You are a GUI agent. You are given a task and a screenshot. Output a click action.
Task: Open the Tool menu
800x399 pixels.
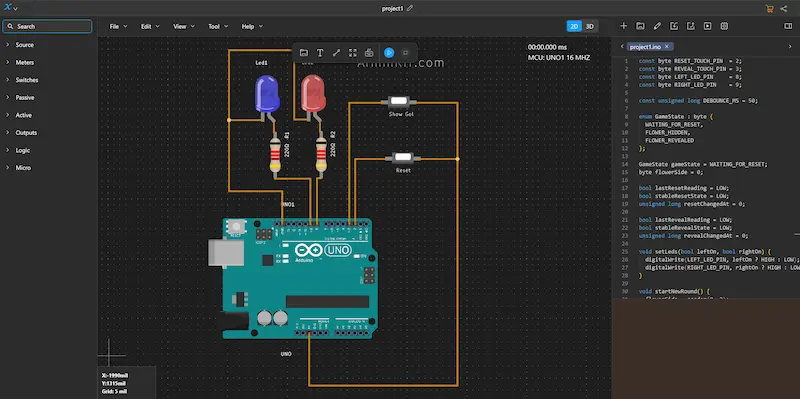pyautogui.click(x=218, y=27)
